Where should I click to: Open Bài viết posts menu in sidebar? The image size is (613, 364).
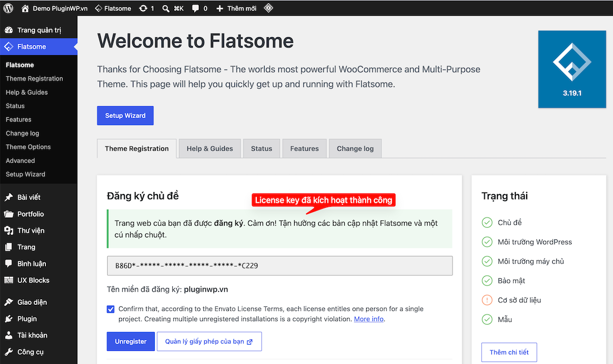tap(38, 197)
